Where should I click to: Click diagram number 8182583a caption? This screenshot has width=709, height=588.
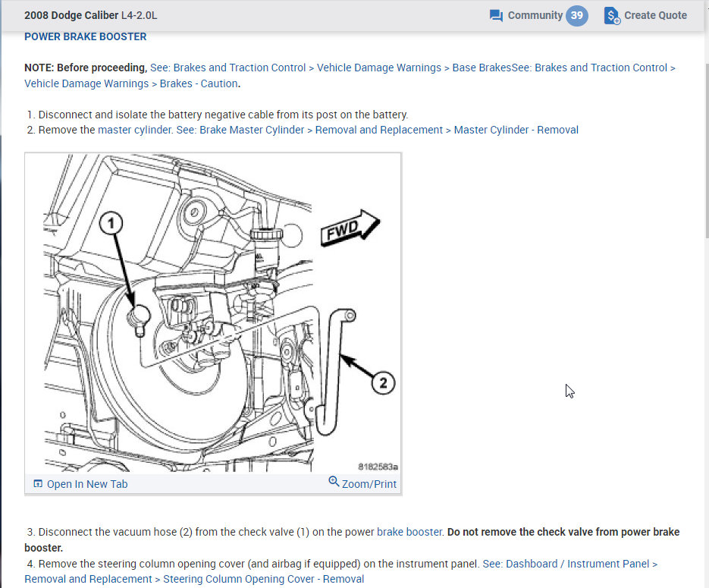[378, 467]
